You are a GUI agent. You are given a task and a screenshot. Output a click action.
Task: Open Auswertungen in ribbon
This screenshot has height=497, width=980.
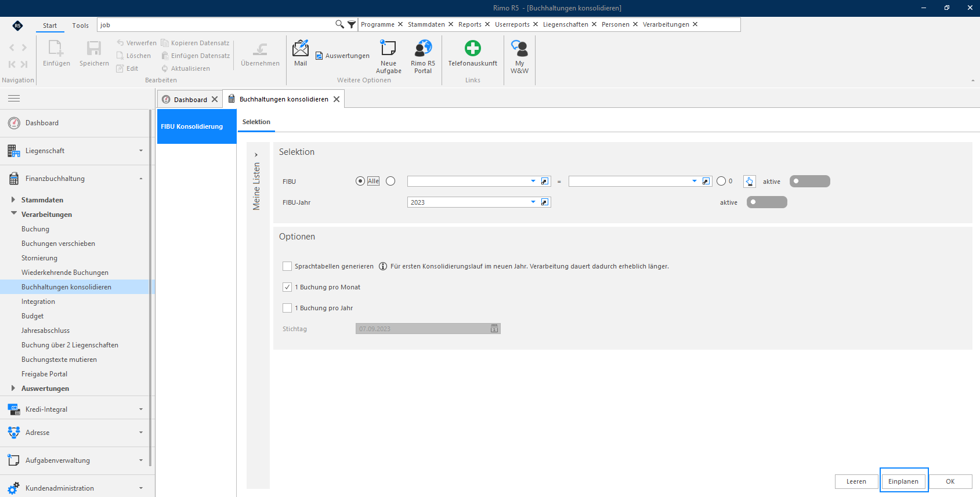342,56
